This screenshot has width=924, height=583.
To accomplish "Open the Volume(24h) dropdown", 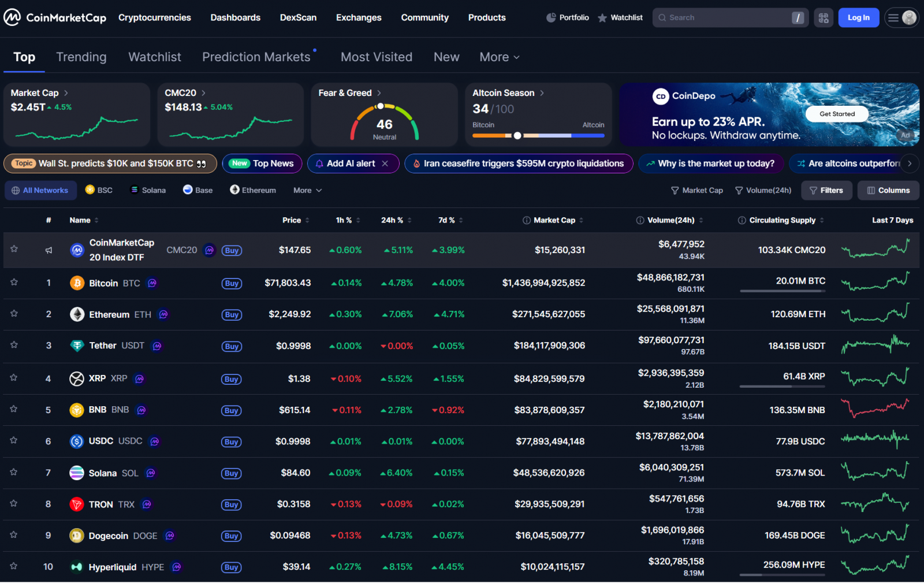I will 763,190.
